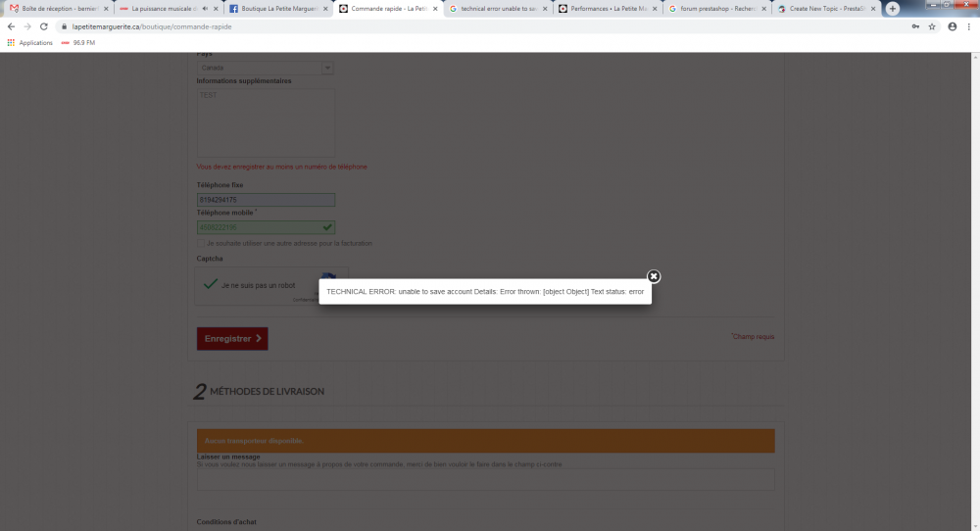
Task: Click the vertical page scrollbar
Action: [975, 292]
